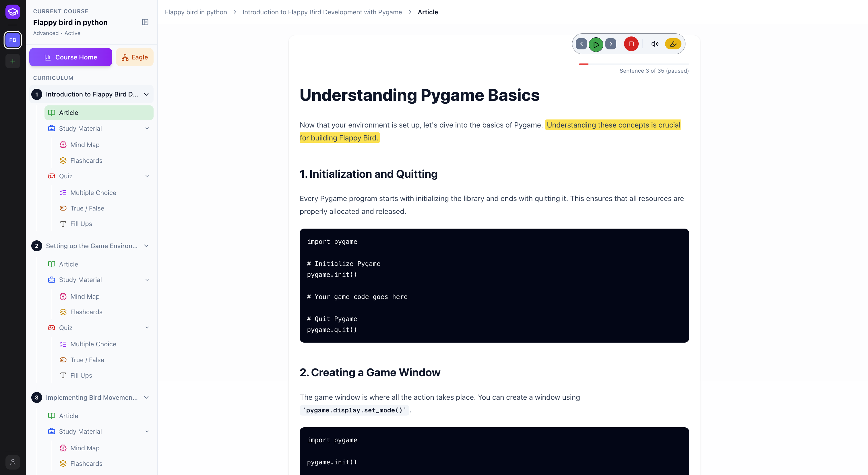Click the graduation cap logo icon
The height and width of the screenshot is (475, 868).
(13, 12)
